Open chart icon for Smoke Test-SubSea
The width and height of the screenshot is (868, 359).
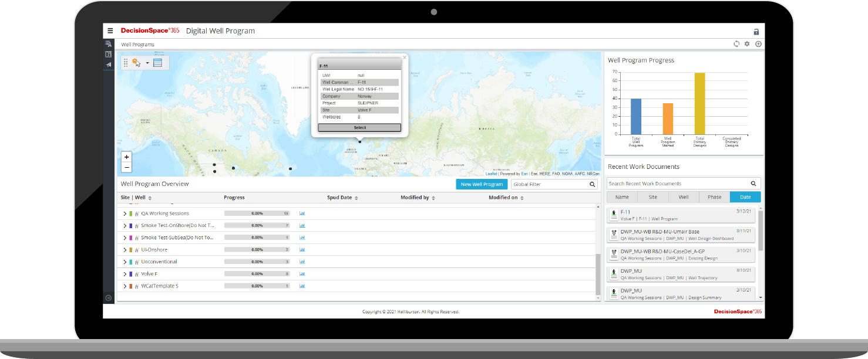pos(302,238)
